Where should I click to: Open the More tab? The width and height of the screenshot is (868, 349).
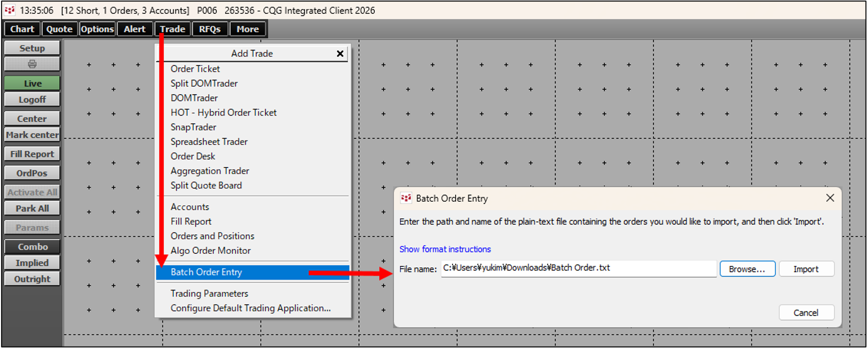pyautogui.click(x=248, y=29)
